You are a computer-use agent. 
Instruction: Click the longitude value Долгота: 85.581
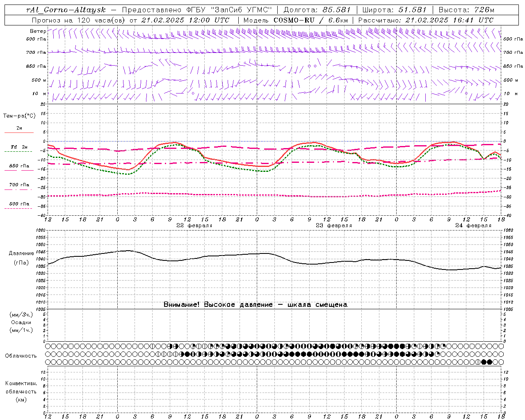(x=317, y=10)
